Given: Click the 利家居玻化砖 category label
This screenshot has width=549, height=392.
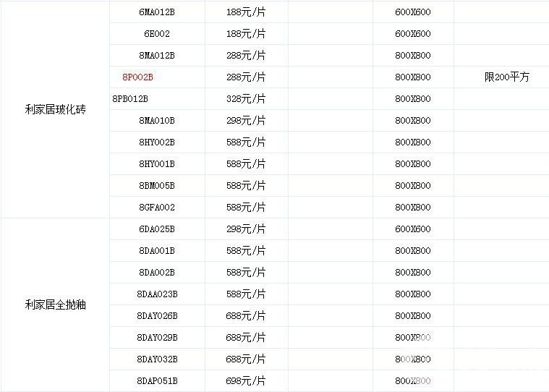Looking at the screenshot, I should [55, 110].
